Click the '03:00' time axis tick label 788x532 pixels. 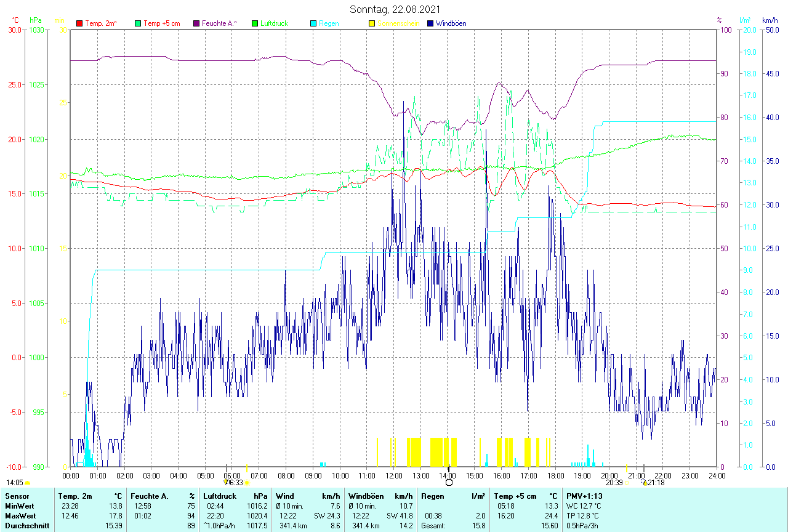click(x=151, y=475)
